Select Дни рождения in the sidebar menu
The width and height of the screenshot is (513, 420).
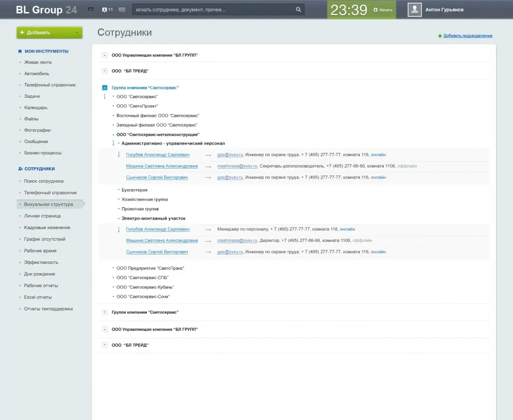[x=40, y=274]
